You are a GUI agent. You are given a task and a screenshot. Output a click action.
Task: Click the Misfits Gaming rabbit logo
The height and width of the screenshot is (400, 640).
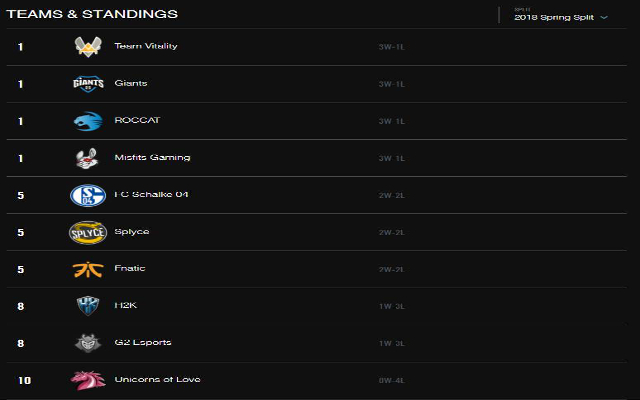coord(87,158)
